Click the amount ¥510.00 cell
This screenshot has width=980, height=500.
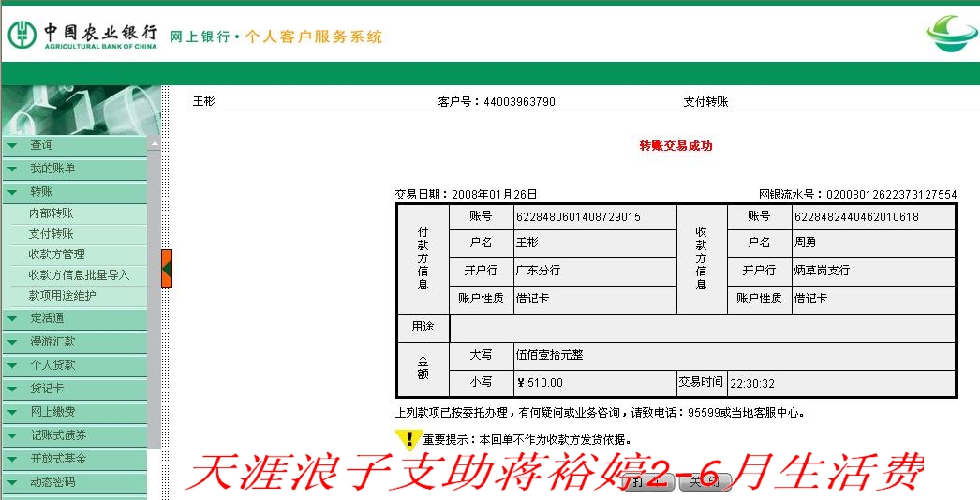595,383
